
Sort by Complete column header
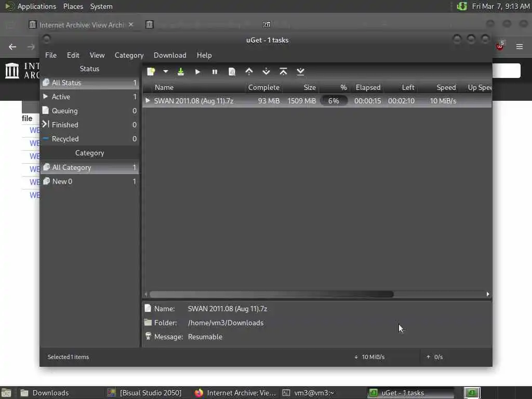263,87
